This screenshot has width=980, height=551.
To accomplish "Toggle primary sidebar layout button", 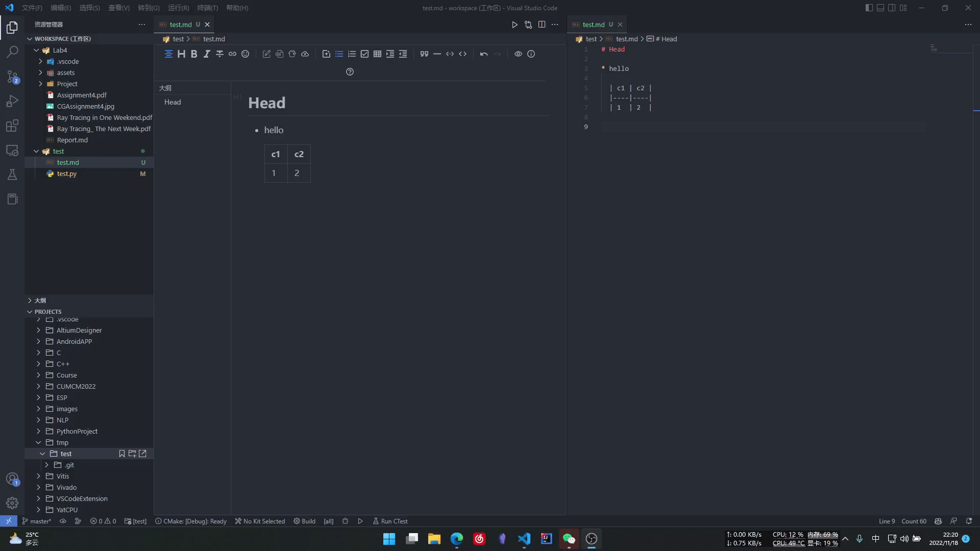I will [x=869, y=8].
